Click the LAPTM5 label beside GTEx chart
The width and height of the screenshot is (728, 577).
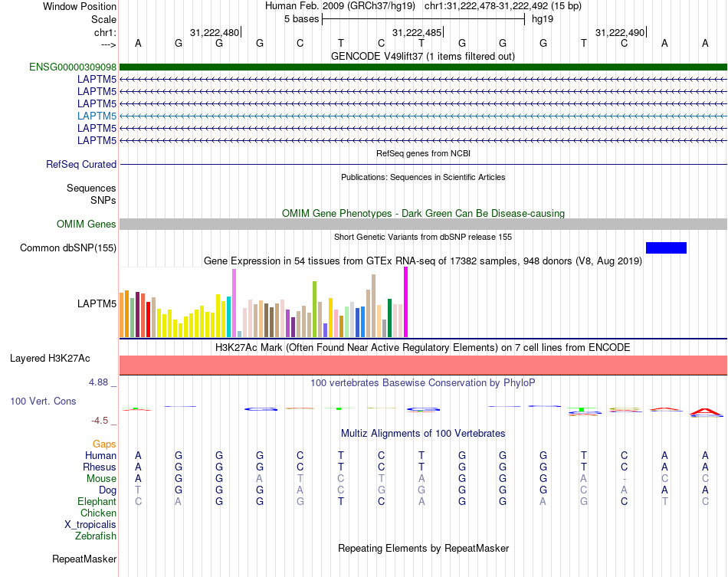(97, 303)
